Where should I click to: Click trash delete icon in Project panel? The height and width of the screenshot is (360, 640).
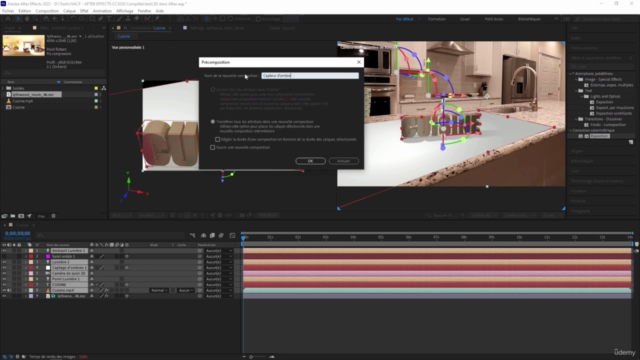tap(53, 216)
